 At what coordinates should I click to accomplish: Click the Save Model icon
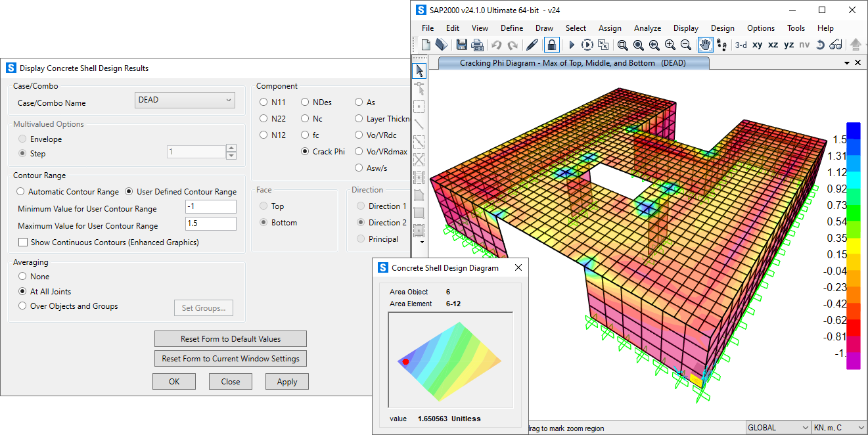click(462, 44)
